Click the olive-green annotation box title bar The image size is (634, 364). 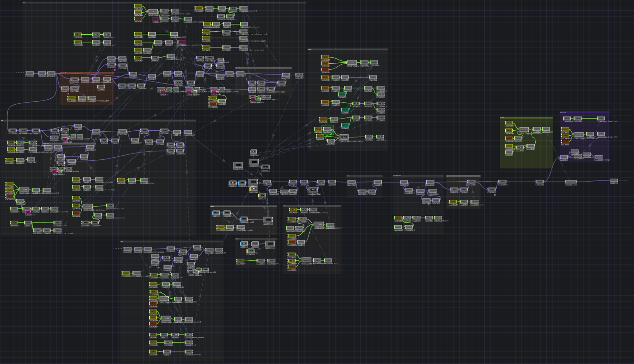pos(526,117)
